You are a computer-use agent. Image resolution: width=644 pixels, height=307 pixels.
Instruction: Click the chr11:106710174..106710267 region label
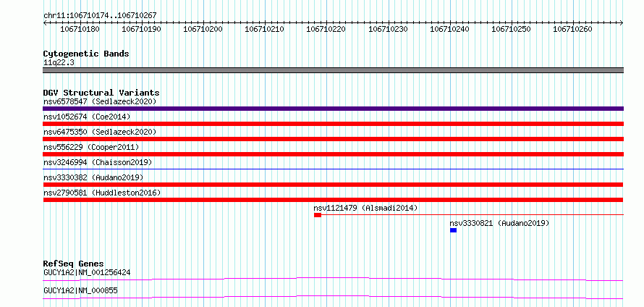coord(100,15)
